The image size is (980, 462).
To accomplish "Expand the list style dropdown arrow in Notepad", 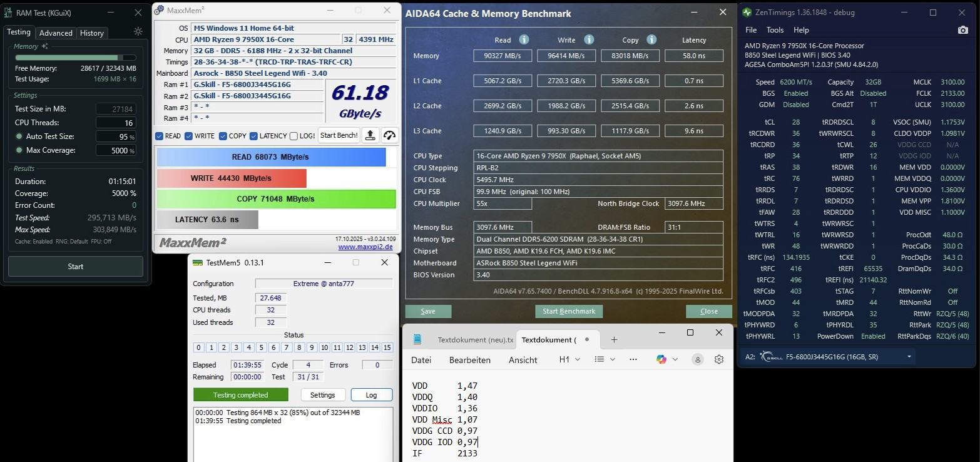I will pyautogui.click(x=612, y=359).
